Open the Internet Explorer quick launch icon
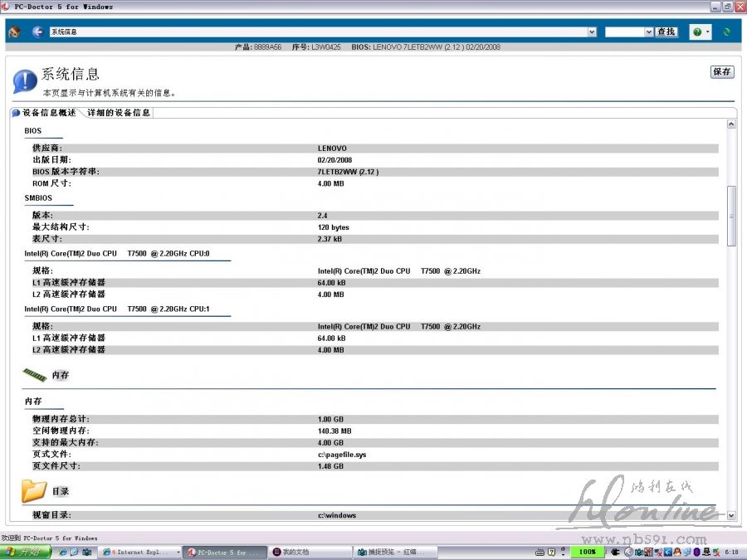Image resolution: width=747 pixels, height=560 pixels. click(62, 552)
